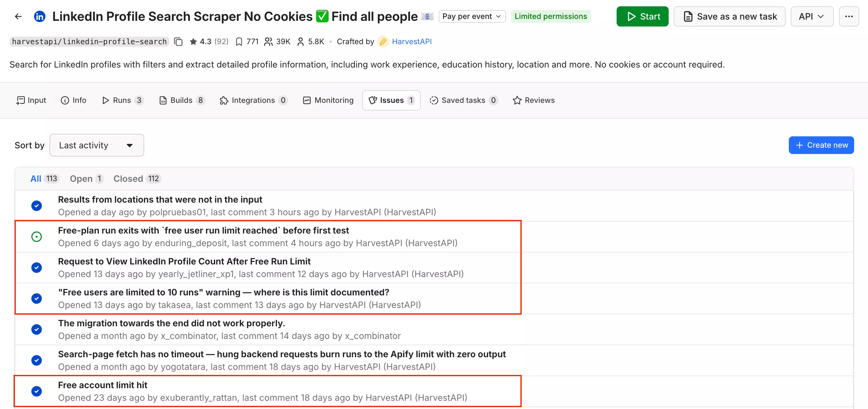Click the star rating 4.3 icon
The image size is (868, 409).
[193, 41]
